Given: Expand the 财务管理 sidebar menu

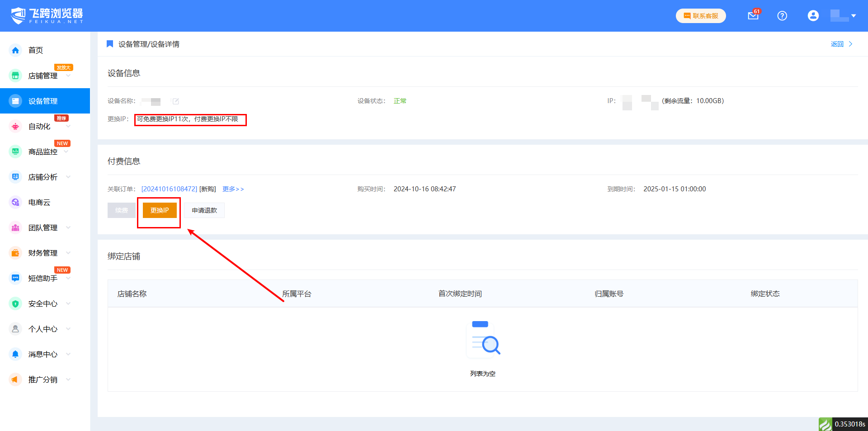Looking at the screenshot, I should point(68,253).
